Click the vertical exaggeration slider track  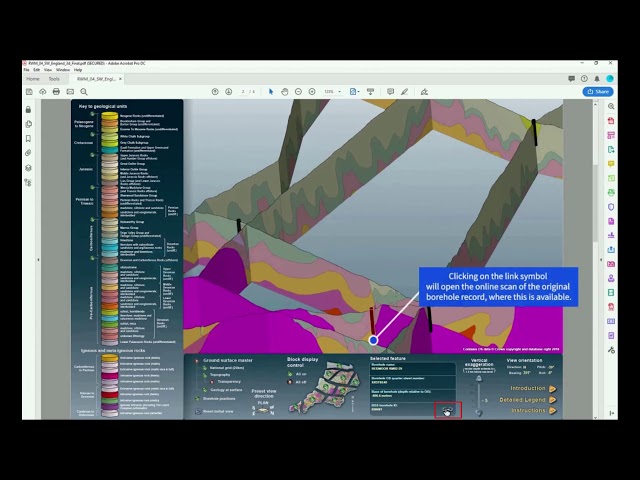[479, 396]
